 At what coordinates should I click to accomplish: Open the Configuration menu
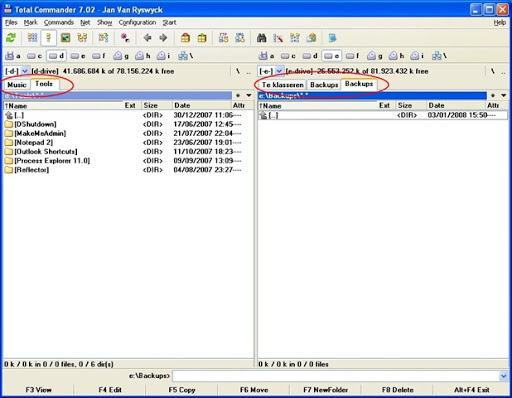(137, 22)
